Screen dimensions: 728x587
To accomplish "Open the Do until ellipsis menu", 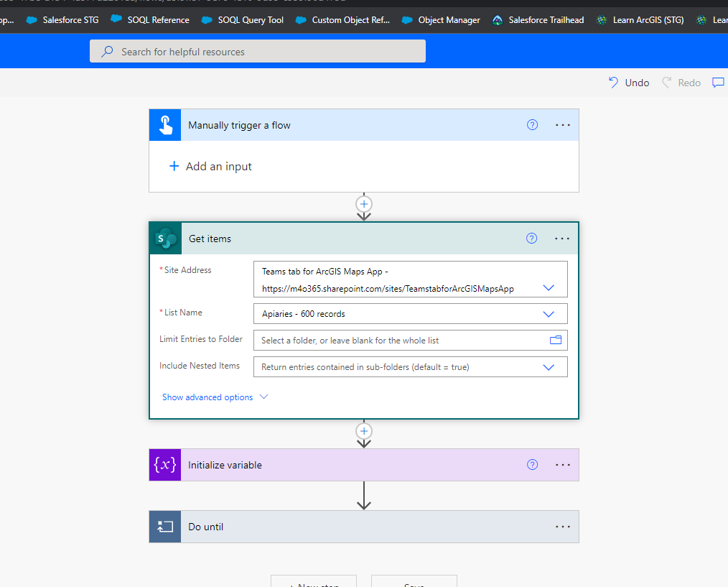I will pyautogui.click(x=563, y=527).
